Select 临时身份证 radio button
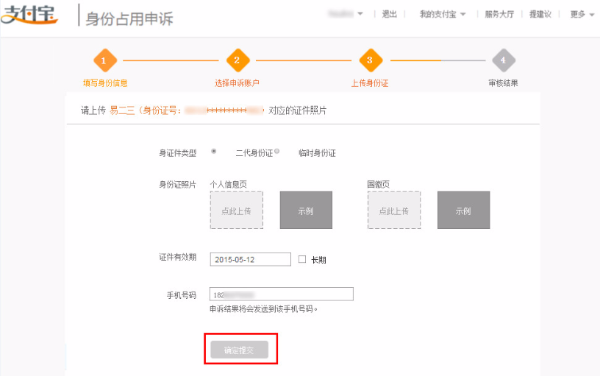This screenshot has height=376, width=600. coord(277,151)
